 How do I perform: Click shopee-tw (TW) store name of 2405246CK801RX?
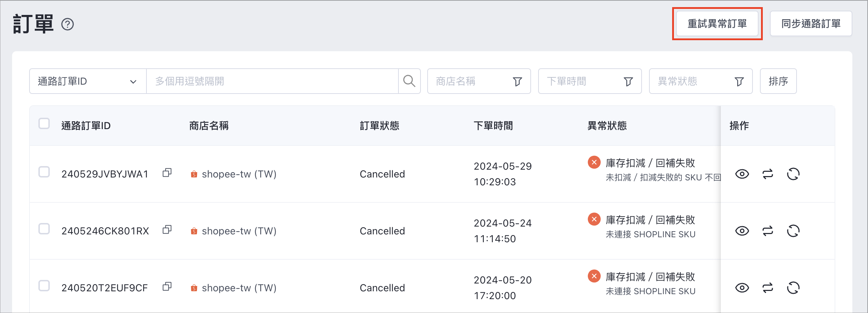coord(239,231)
